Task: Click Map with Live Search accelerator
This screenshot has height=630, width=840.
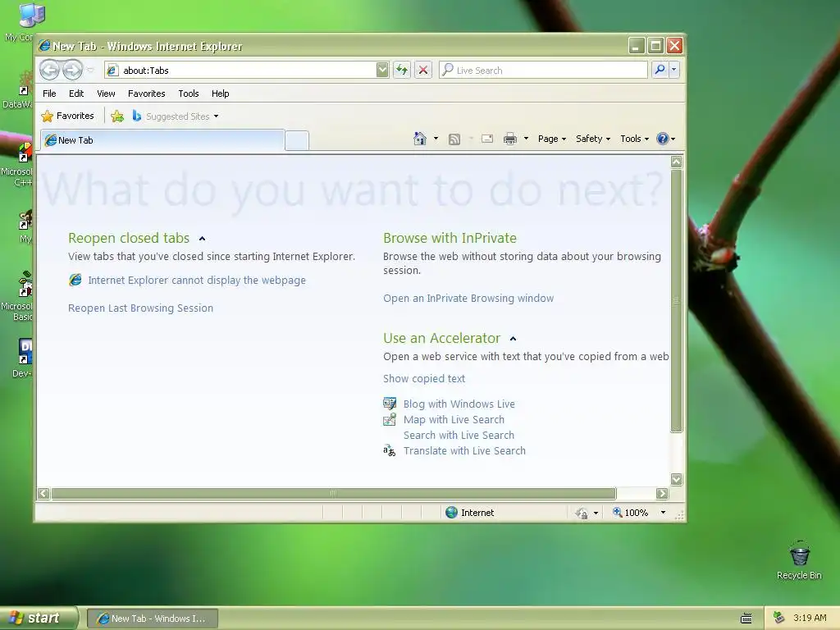Action: tap(454, 419)
